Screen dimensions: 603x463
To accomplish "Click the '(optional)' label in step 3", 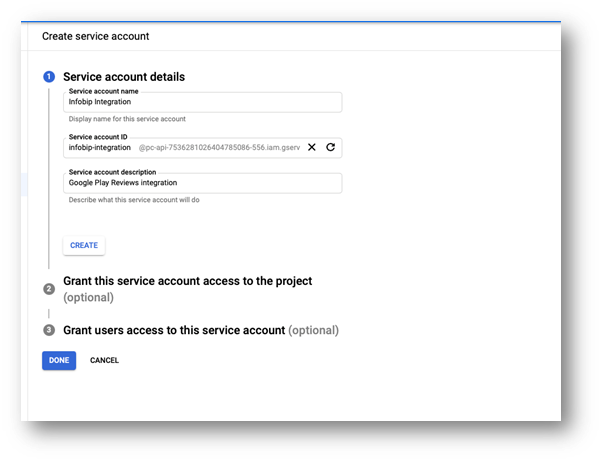I will [313, 330].
